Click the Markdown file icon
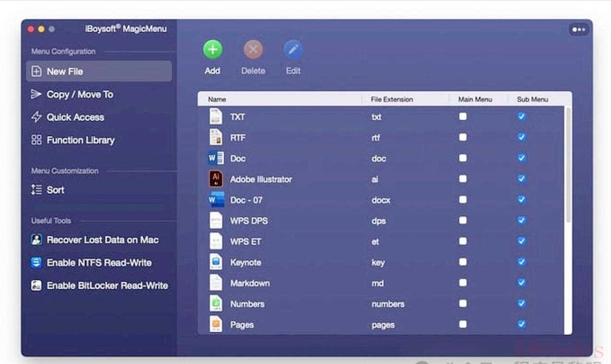The image size is (611, 364). (x=216, y=283)
